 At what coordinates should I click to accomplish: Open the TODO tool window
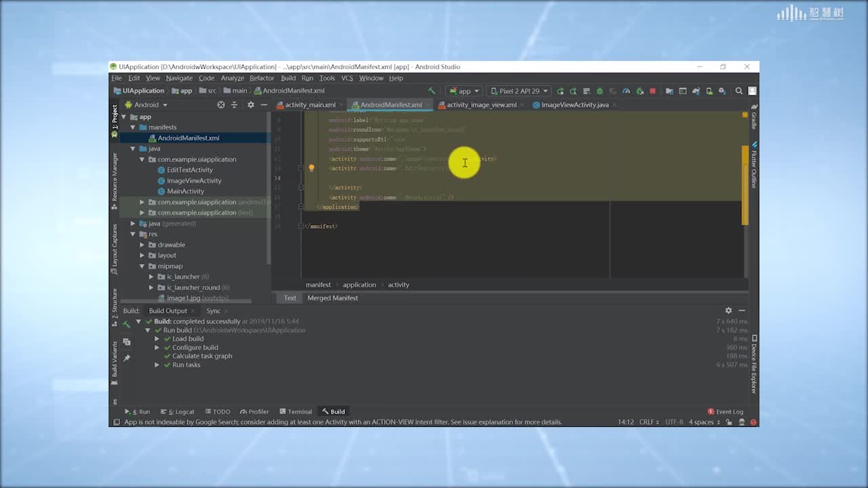(x=217, y=411)
